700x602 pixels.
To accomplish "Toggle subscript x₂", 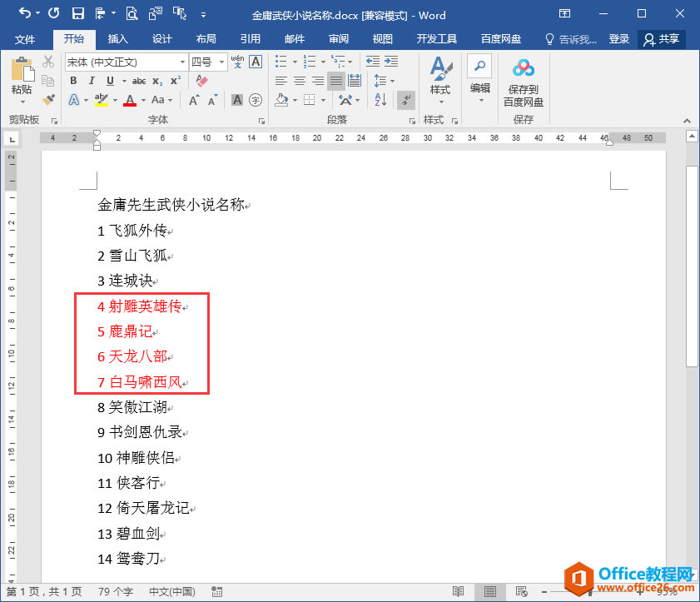I will 157,81.
